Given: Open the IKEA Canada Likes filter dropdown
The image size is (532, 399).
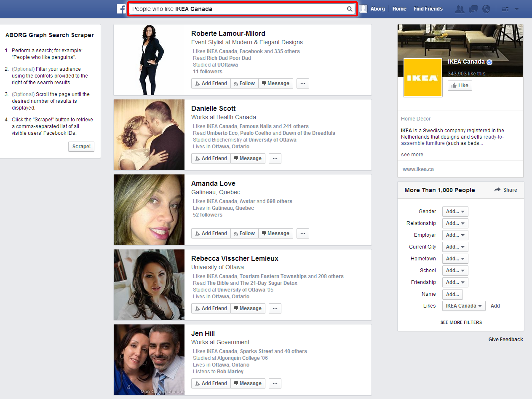Looking at the screenshot, I should point(464,306).
